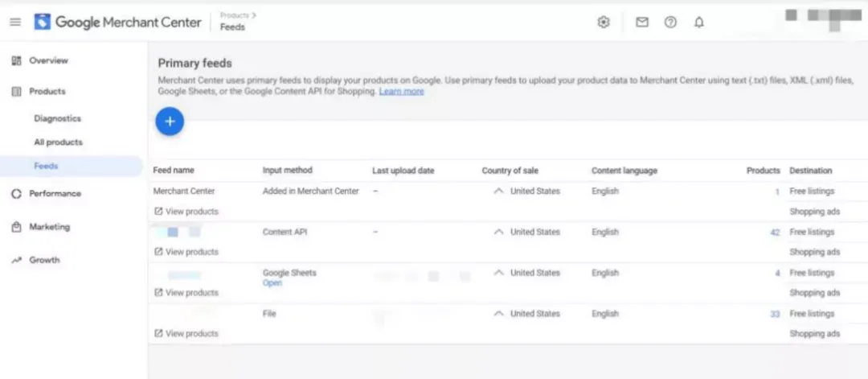868x379 pixels.
Task: Click the Products sidebar icon
Action: 17,92
